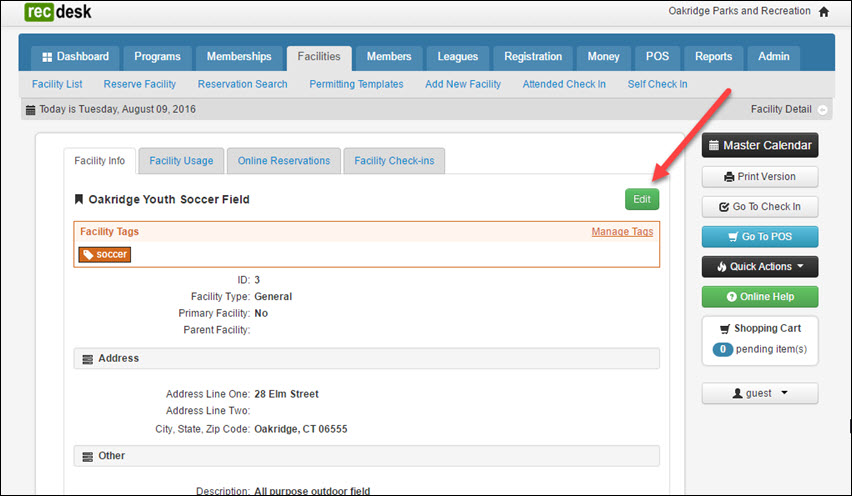Click the bookmark icon beside Oakridge Youth Soccer Field
The width and height of the screenshot is (852, 496).
tap(79, 199)
